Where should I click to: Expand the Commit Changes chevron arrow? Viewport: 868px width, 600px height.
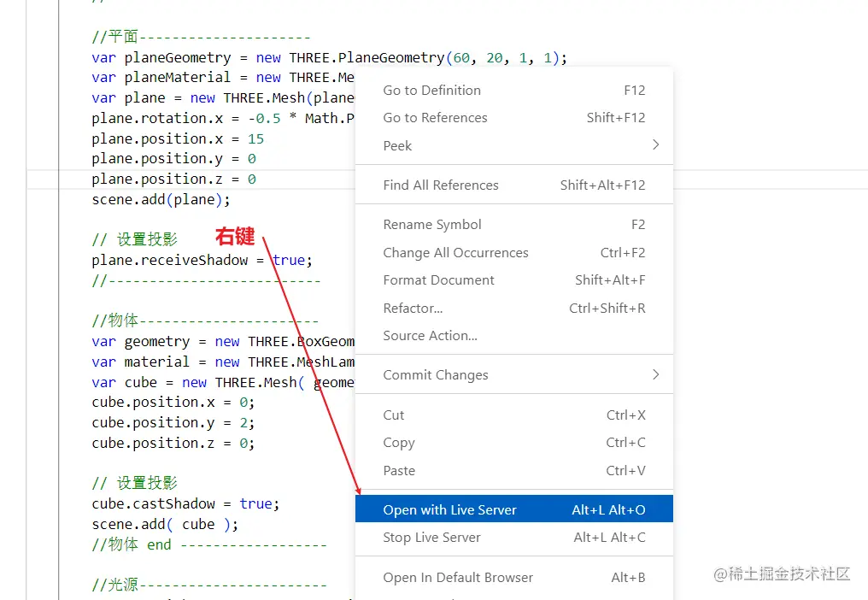click(x=656, y=374)
